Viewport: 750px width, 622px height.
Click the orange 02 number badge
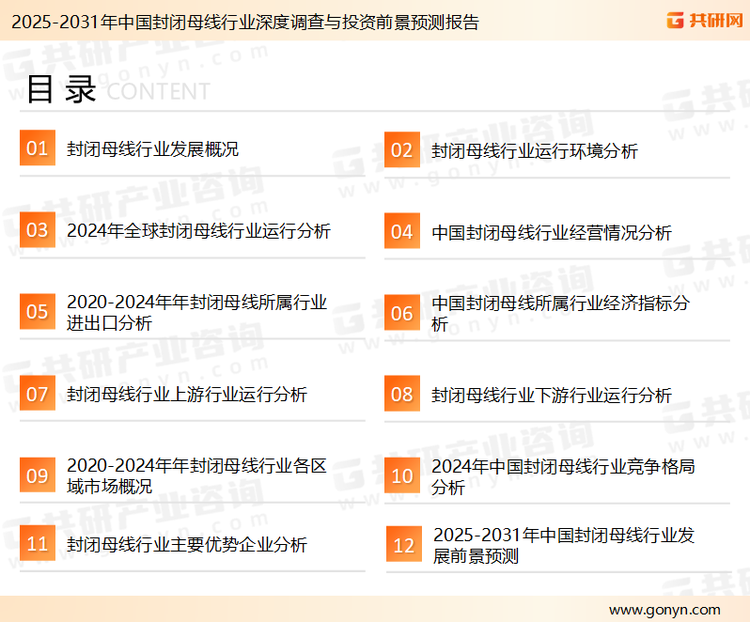(402, 150)
